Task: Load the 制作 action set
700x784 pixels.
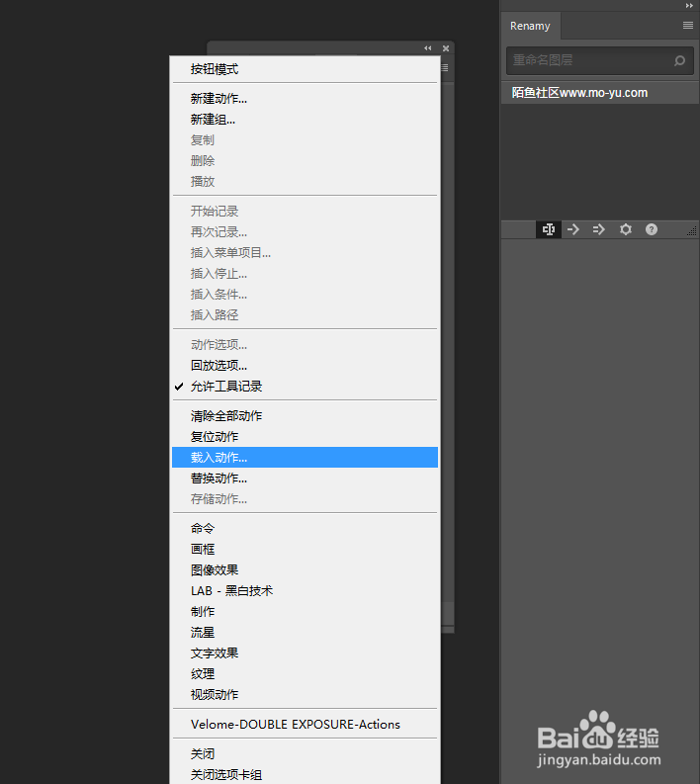Action: point(305,612)
